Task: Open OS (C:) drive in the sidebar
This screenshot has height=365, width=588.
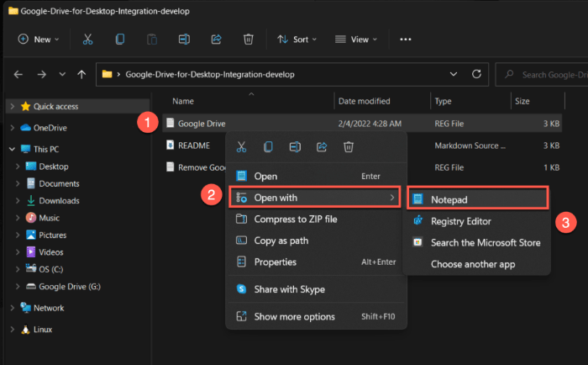Action: click(45, 269)
